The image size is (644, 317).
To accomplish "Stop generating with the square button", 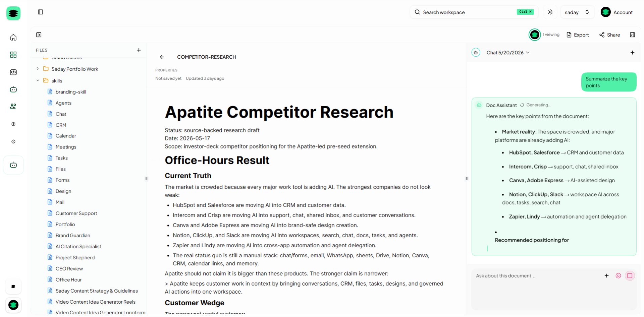I will click(630, 276).
